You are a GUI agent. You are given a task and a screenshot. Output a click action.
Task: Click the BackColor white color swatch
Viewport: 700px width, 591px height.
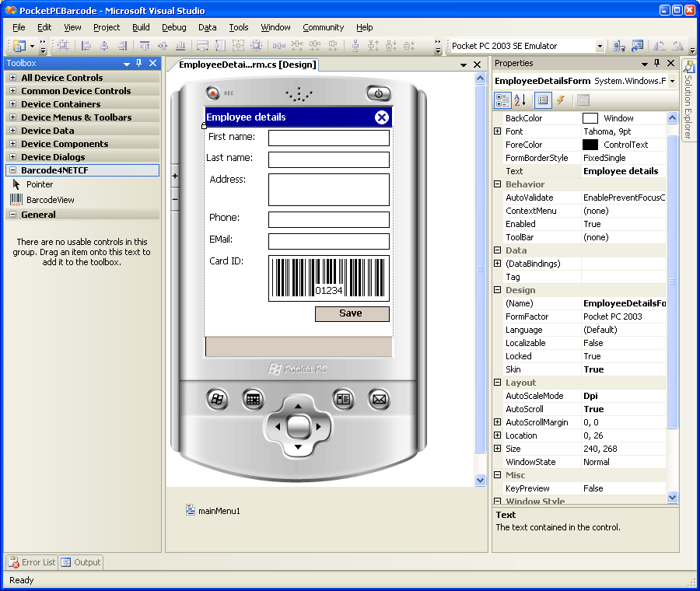coord(590,118)
